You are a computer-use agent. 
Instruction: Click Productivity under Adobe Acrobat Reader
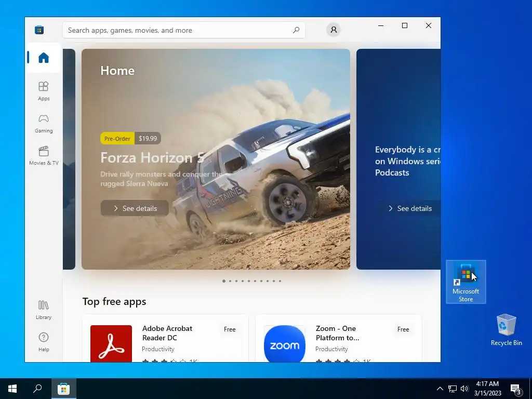point(158,349)
